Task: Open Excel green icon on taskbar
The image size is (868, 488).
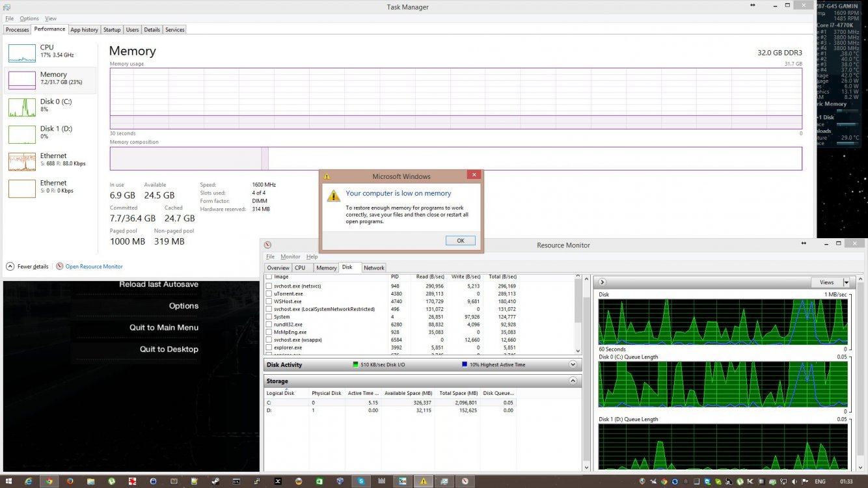Action: [x=319, y=481]
